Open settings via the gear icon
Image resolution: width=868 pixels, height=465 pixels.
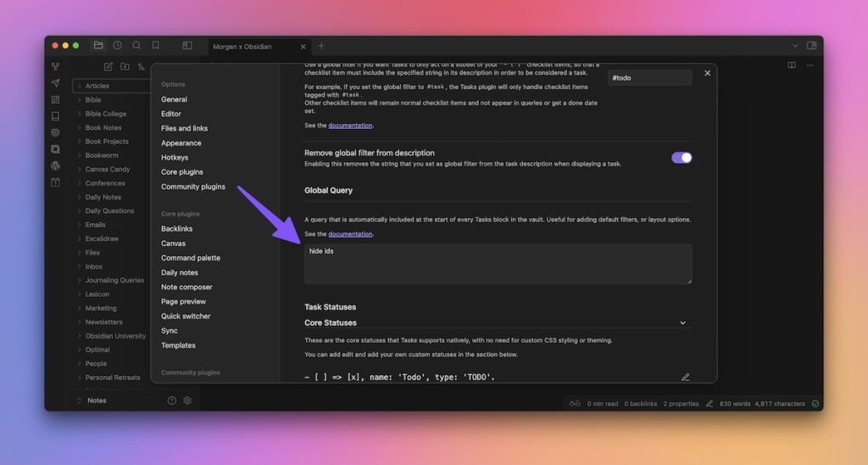[x=187, y=401]
